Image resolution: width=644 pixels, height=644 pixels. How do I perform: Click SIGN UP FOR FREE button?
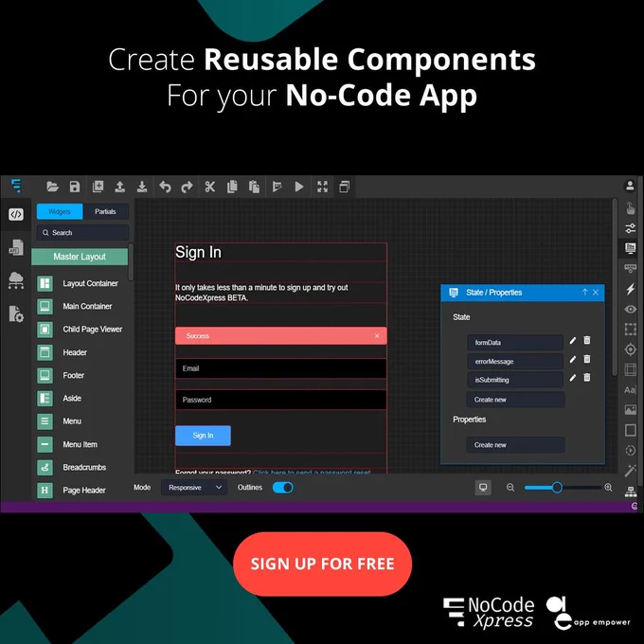point(322,563)
